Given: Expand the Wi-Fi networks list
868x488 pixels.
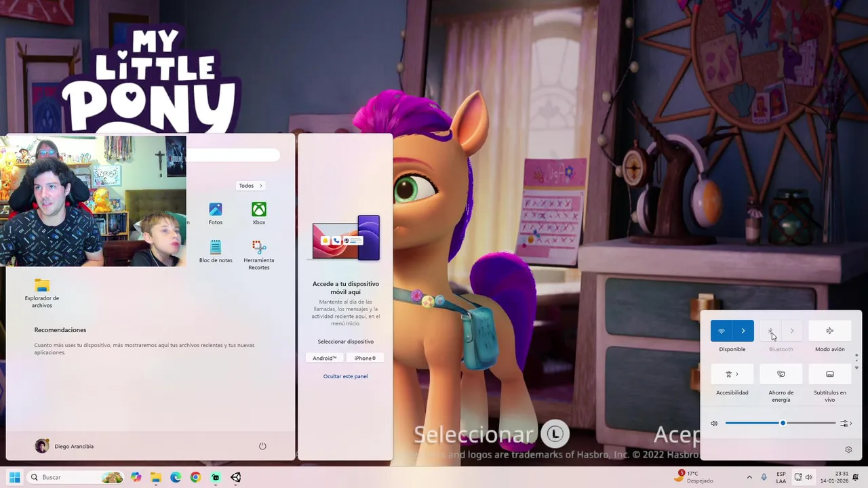Looking at the screenshot, I should tap(743, 331).
